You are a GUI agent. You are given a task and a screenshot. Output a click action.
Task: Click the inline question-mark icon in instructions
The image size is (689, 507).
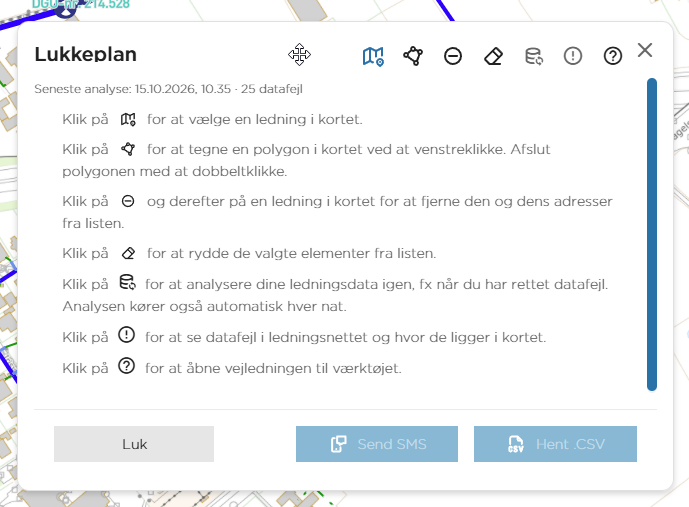tap(127, 366)
